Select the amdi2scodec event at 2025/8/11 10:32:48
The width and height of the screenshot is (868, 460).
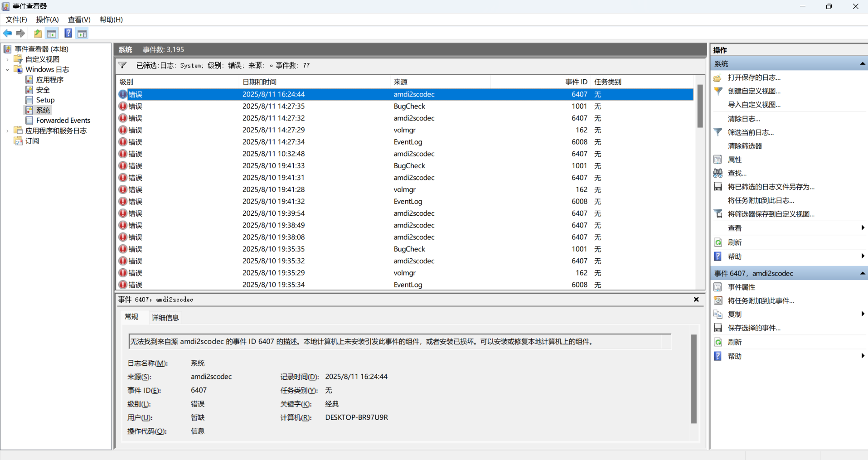405,154
